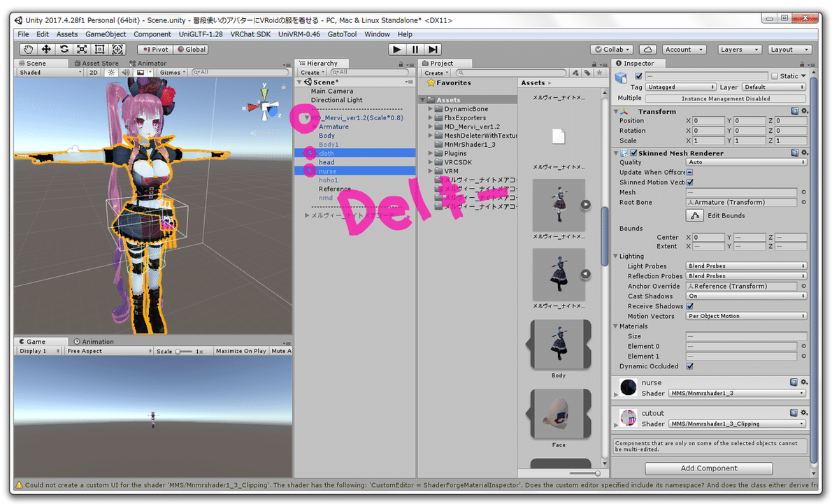839x504 pixels.
Task: Open Hierarchy Create button
Action: coord(312,73)
